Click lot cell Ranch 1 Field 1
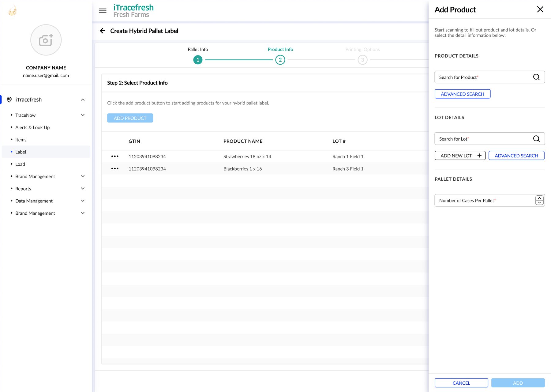Viewport: 551px width, 392px height. click(x=348, y=156)
